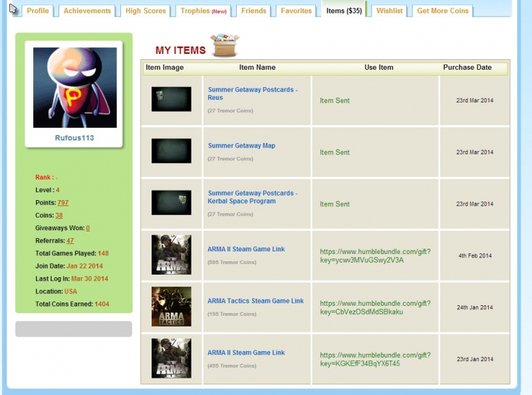Click Item Sent in the Kerbal Space Program row
This screenshot has width=532, height=395.
point(334,204)
